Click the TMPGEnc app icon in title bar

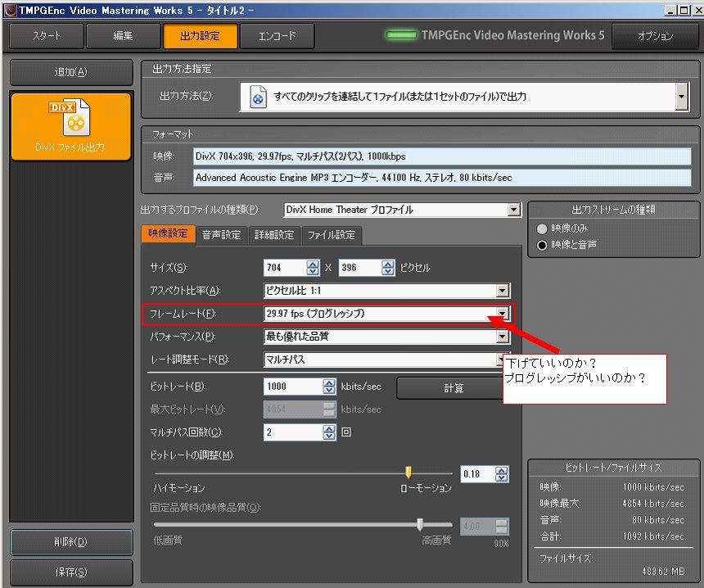tap(10, 10)
